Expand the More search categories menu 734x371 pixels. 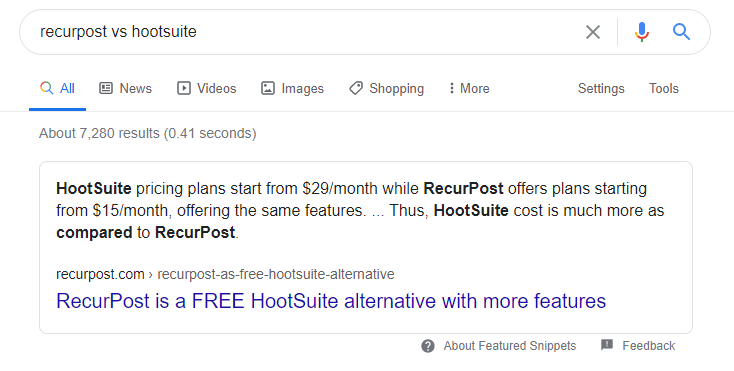[x=469, y=88]
